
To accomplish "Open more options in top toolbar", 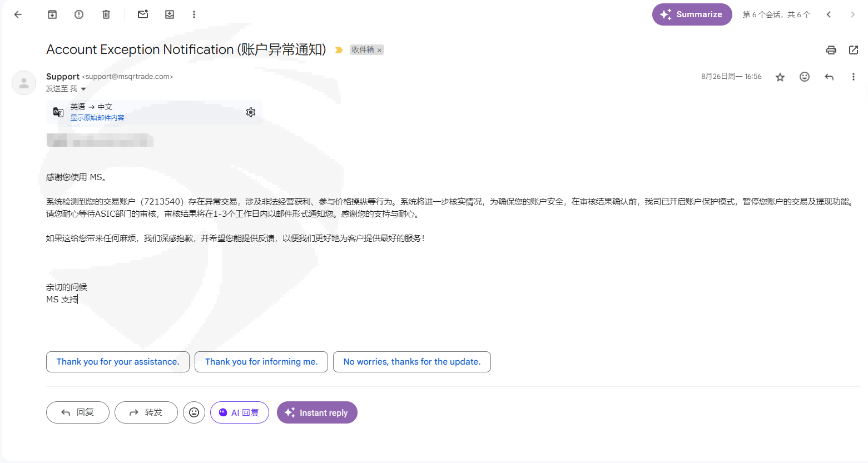I will coord(194,14).
